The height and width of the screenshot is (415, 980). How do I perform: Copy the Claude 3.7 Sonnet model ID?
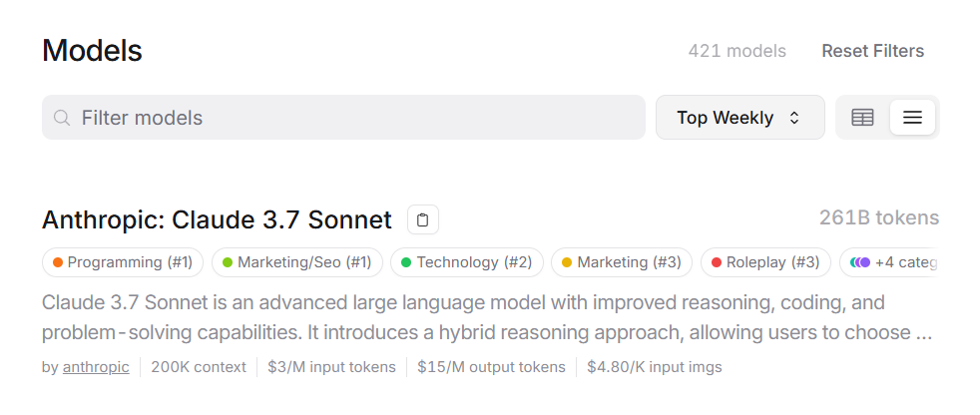click(423, 220)
